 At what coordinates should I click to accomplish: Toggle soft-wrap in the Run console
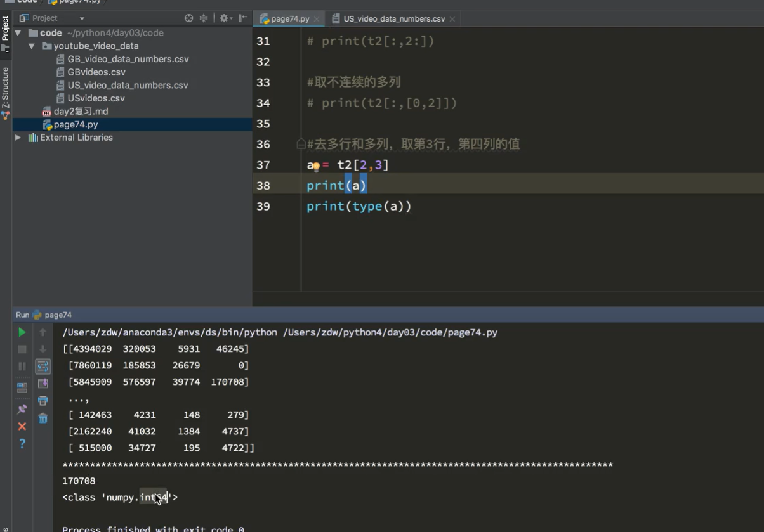(43, 367)
